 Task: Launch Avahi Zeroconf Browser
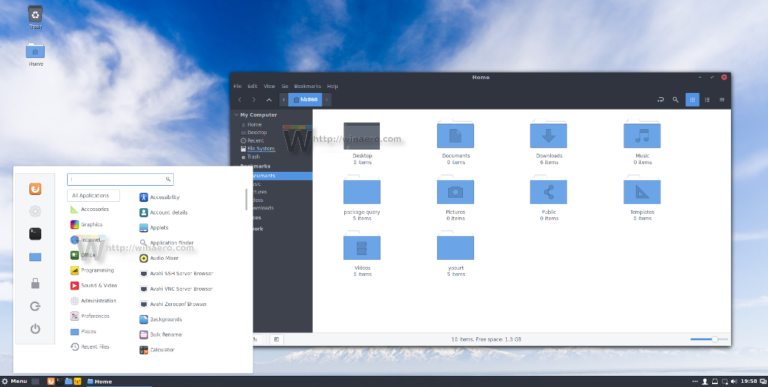173,304
